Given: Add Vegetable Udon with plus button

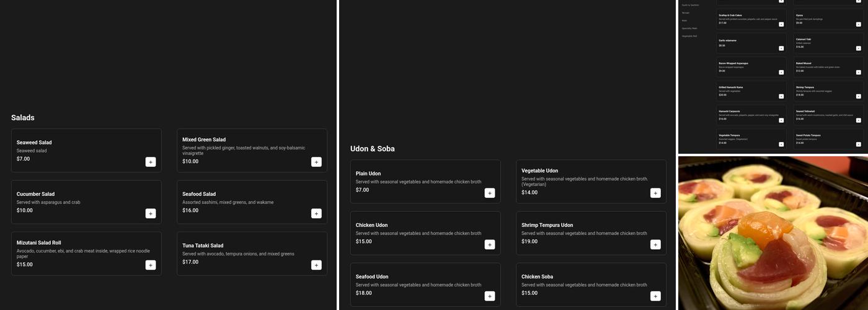Looking at the screenshot, I should coord(655,193).
